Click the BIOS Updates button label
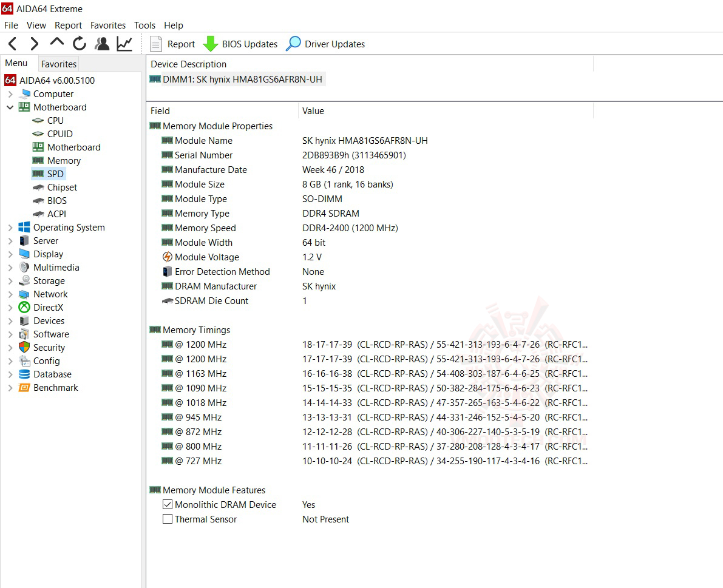The image size is (723, 588). (250, 44)
